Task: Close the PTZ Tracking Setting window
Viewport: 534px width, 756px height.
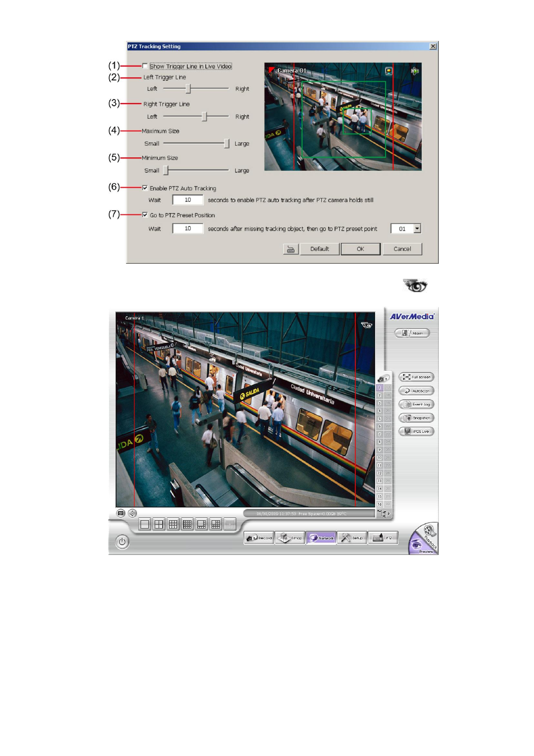Action: (433, 46)
